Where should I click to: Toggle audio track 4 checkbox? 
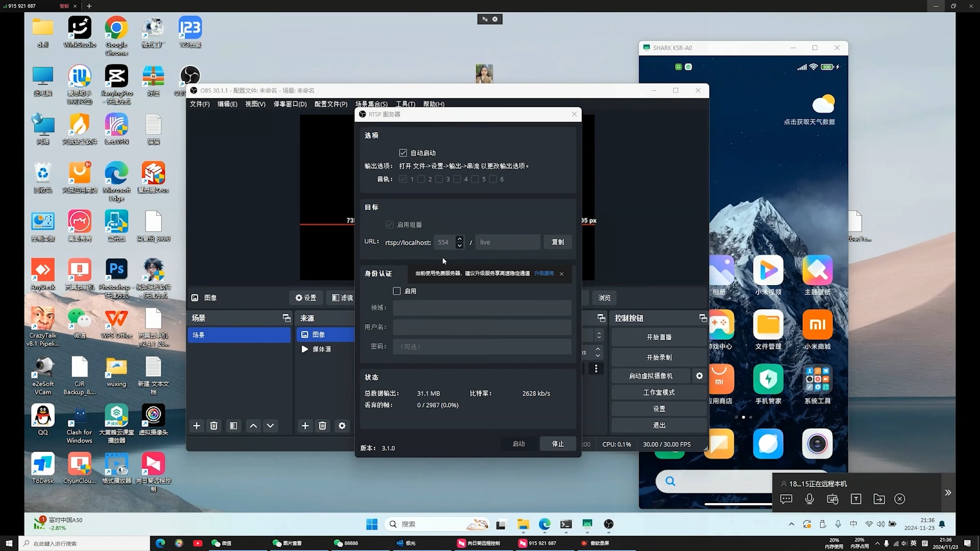[457, 179]
